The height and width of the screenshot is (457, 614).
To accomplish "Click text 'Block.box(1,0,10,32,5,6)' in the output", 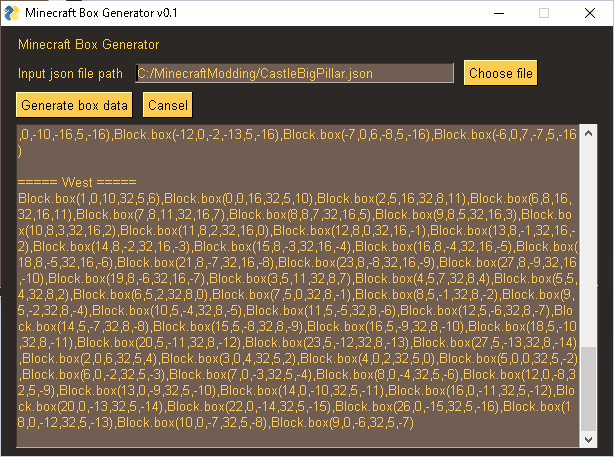I will point(89,199).
